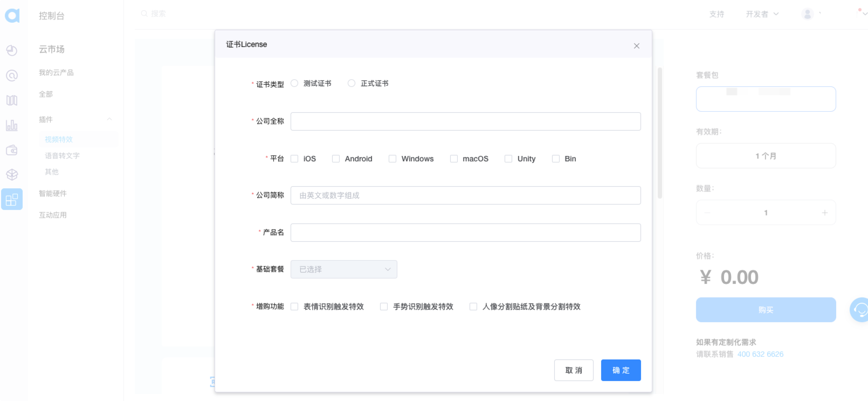Select 其他 plugin category
Screen dimensions: 868x401
[x=52, y=172]
